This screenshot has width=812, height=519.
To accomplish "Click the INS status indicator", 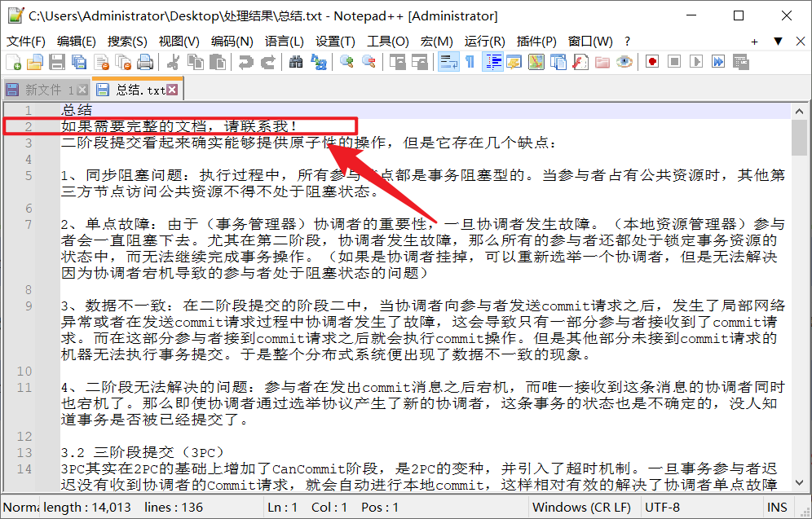I will [x=777, y=508].
